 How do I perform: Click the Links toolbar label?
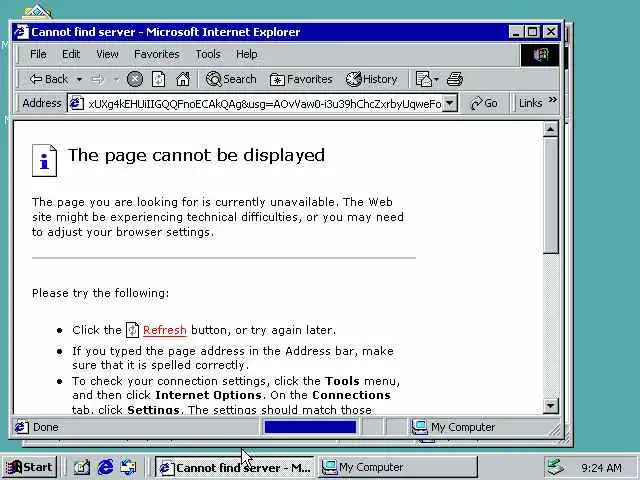click(530, 103)
